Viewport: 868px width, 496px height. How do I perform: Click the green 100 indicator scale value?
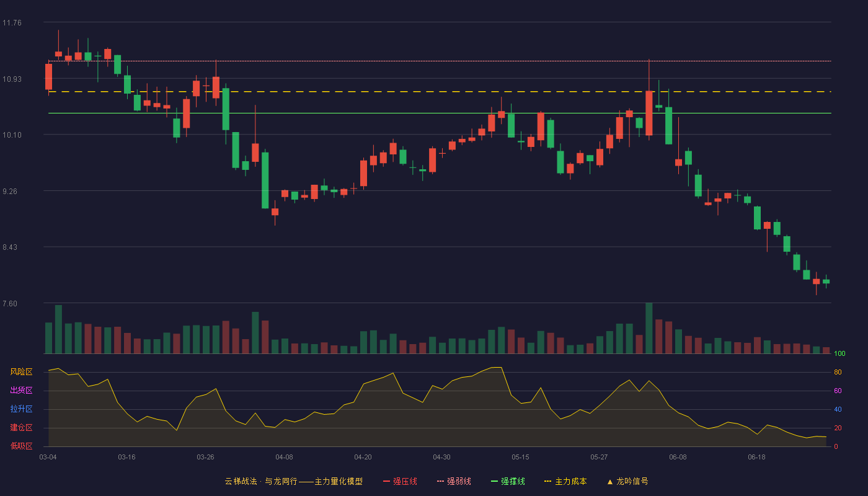839,354
